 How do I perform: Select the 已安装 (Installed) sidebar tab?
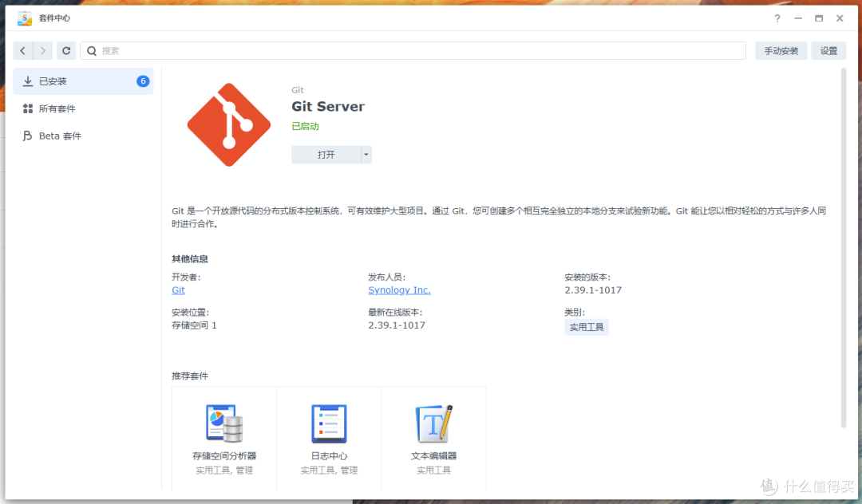tap(52, 81)
